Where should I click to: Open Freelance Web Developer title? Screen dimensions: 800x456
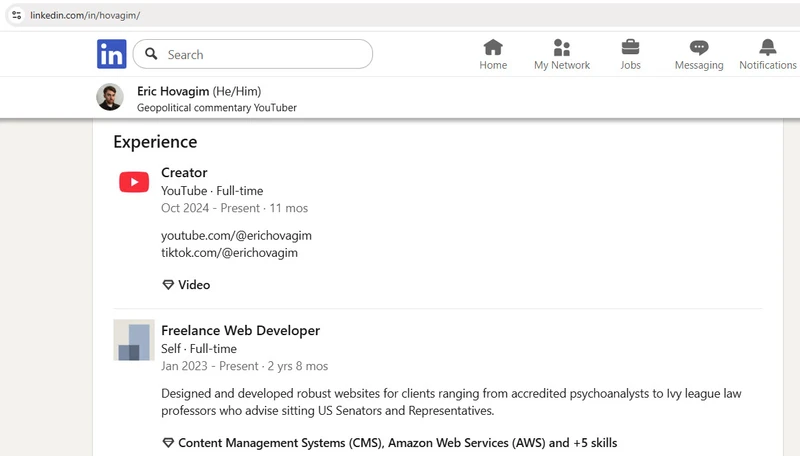pyautogui.click(x=240, y=331)
